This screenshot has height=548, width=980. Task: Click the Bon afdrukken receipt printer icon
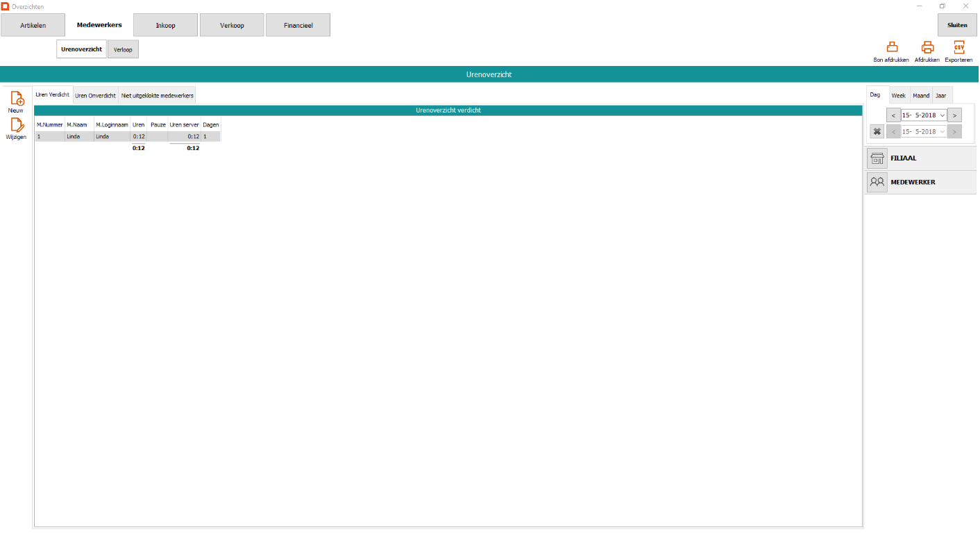click(x=891, y=47)
